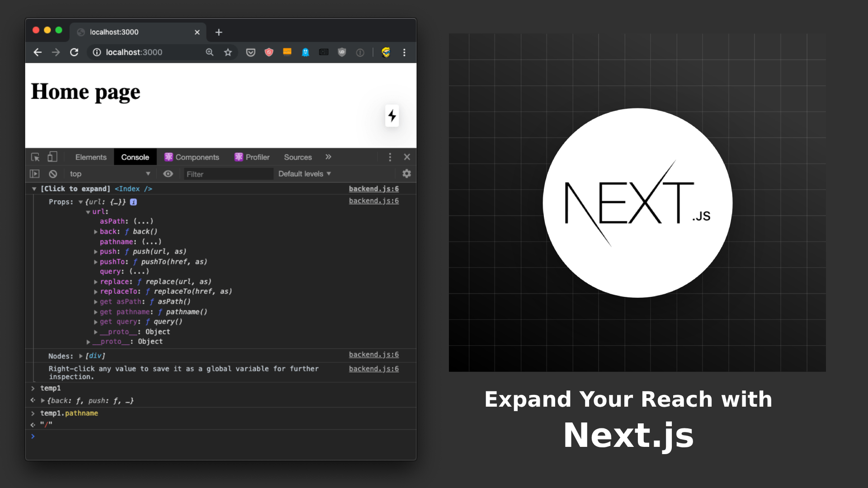Switch to the Sources tab

(297, 157)
